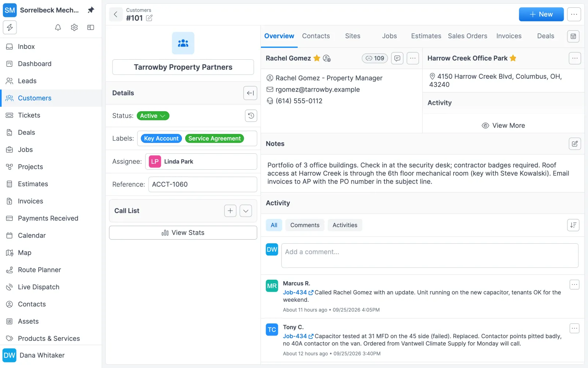The width and height of the screenshot is (588, 368).
Task: Pin the Sorrelbeck workspace
Action: tap(91, 10)
